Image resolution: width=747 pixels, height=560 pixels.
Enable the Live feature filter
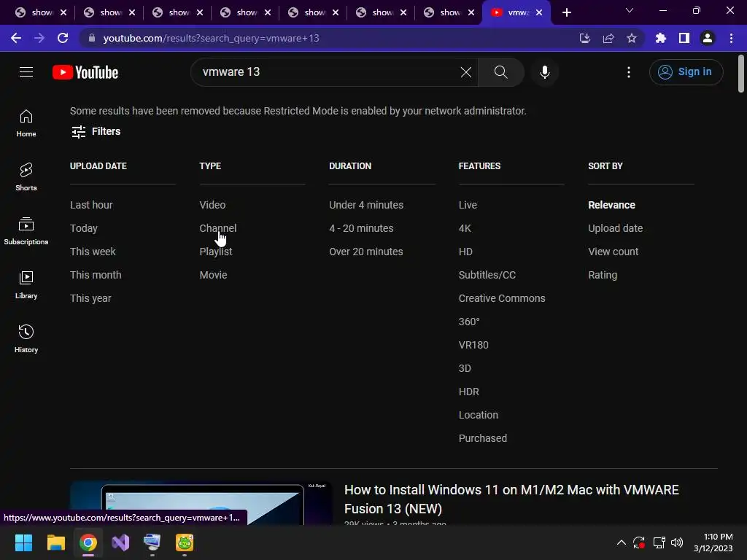tap(468, 205)
